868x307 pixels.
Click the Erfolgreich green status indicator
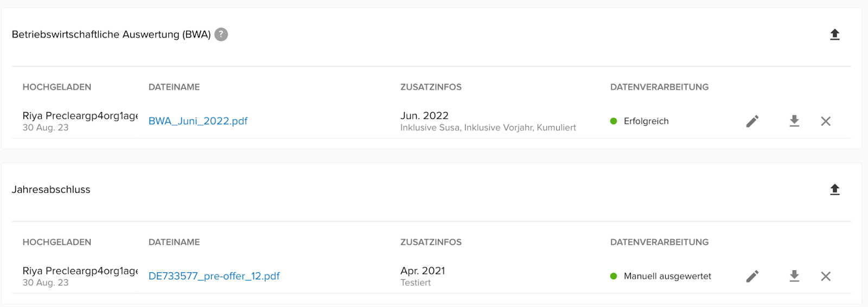pos(614,121)
